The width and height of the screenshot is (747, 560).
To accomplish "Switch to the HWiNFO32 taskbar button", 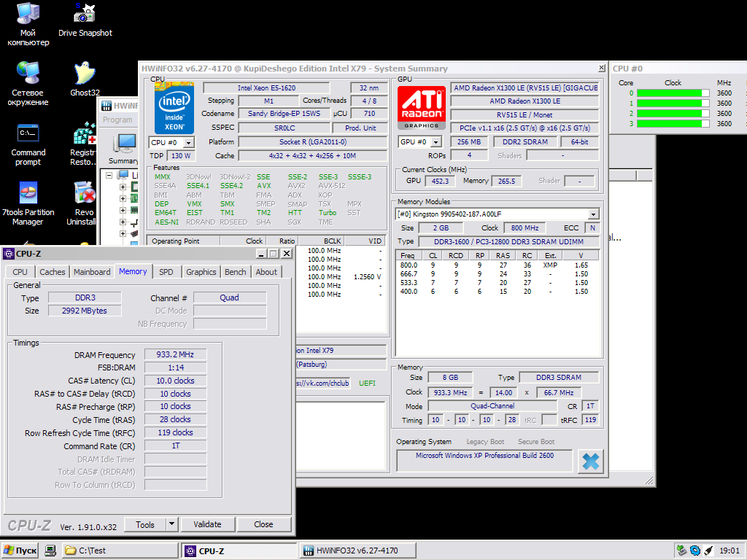I will click(358, 551).
